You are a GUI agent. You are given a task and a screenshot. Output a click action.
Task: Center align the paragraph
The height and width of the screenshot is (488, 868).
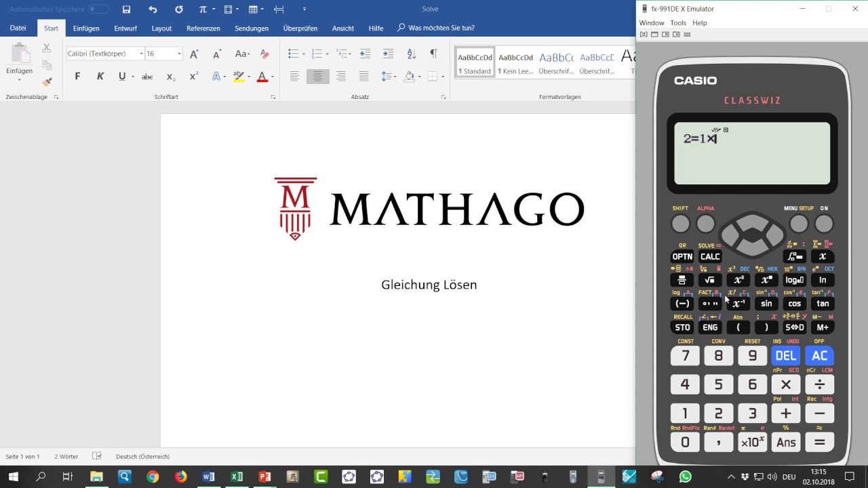click(317, 77)
